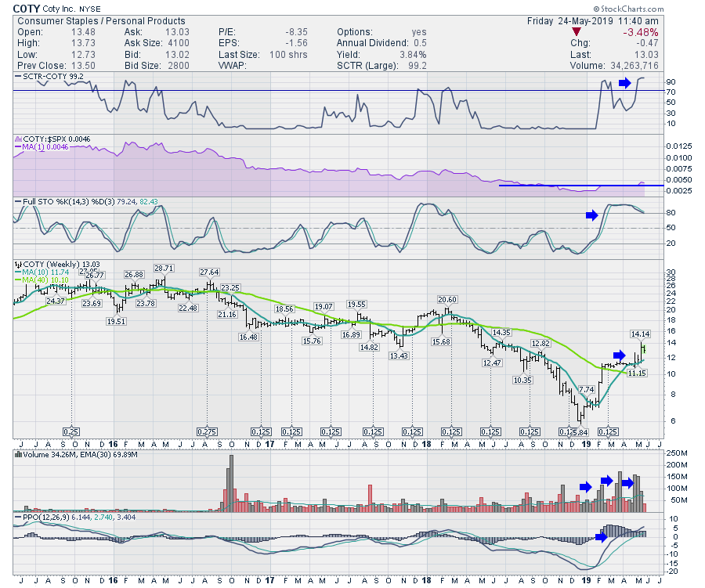
Task: Click the "12.82" price label
Action: 540,344
